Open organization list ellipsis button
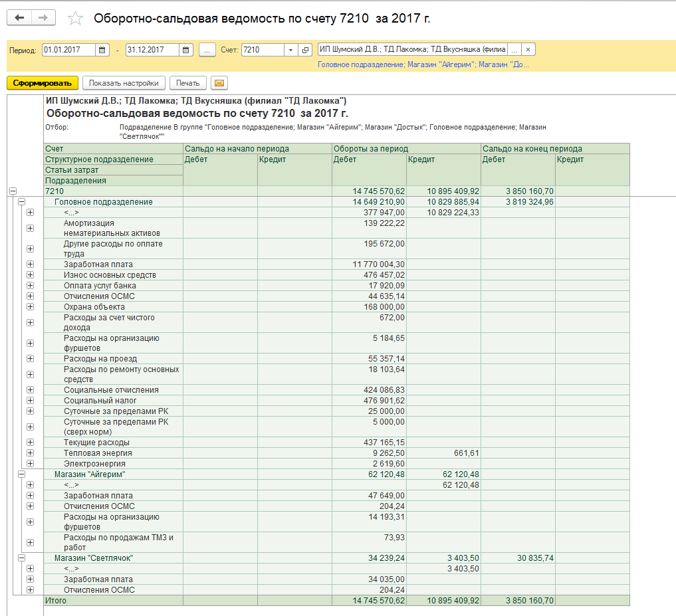The height and width of the screenshot is (616, 676). point(514,50)
